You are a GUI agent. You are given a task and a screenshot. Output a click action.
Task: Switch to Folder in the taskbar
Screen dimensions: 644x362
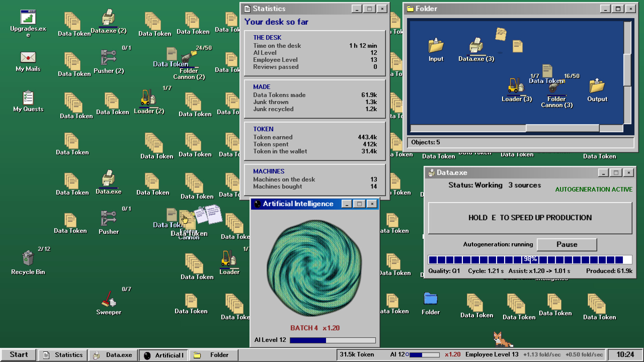click(x=214, y=355)
